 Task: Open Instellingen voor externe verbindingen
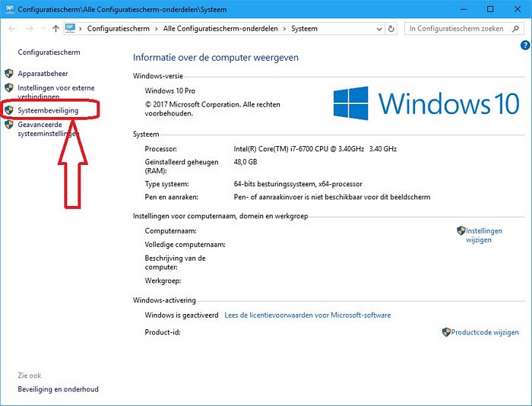tap(56, 92)
